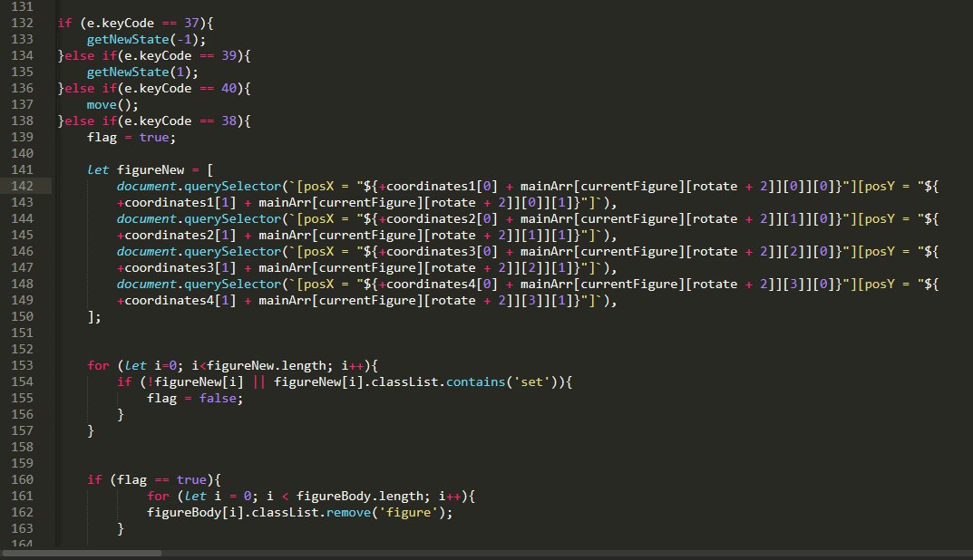973x560 pixels.
Task: Click 'if (flag == true){' statement
Action: 153,479
